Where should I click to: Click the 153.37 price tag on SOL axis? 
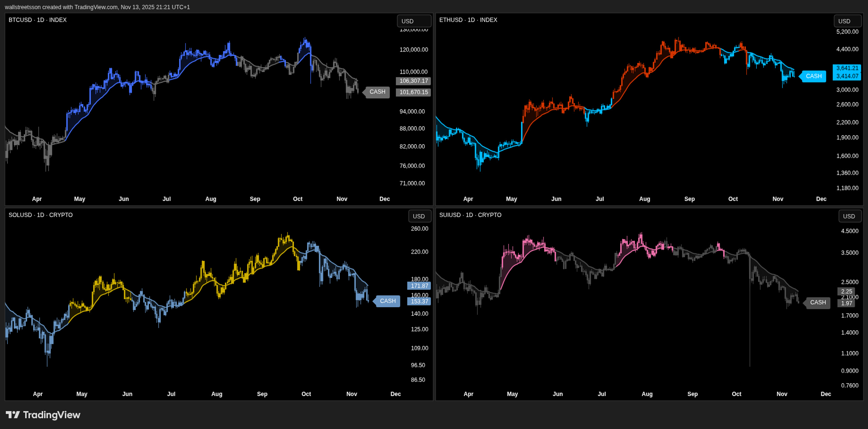click(x=419, y=301)
